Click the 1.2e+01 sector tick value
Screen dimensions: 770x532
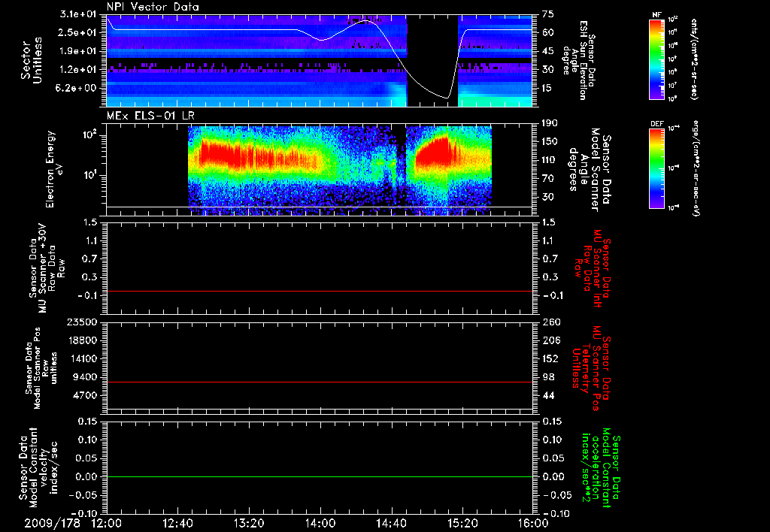[77, 70]
